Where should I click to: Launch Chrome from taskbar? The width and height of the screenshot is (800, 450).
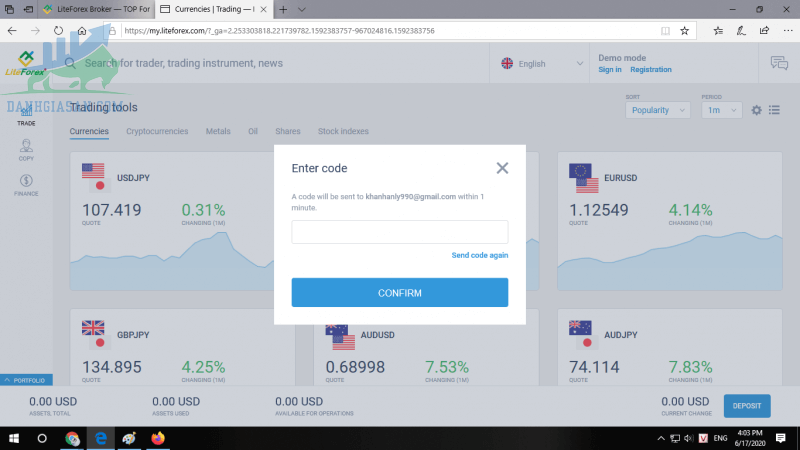tap(72, 438)
